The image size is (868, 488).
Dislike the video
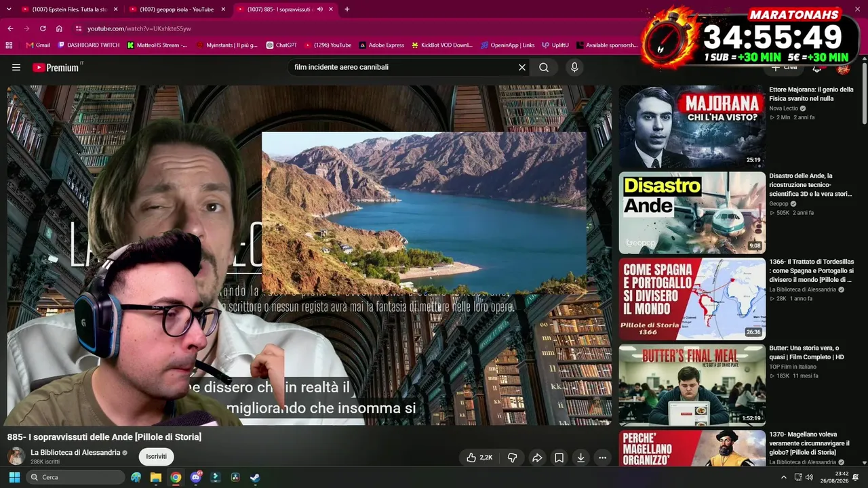513,457
